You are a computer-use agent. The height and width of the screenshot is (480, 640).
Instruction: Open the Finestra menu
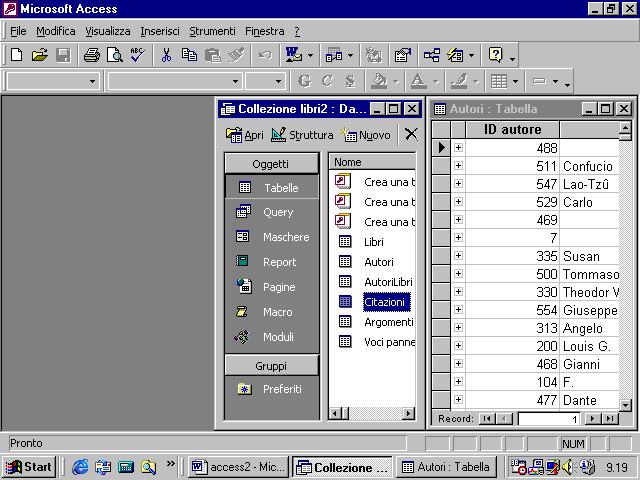pos(264,31)
